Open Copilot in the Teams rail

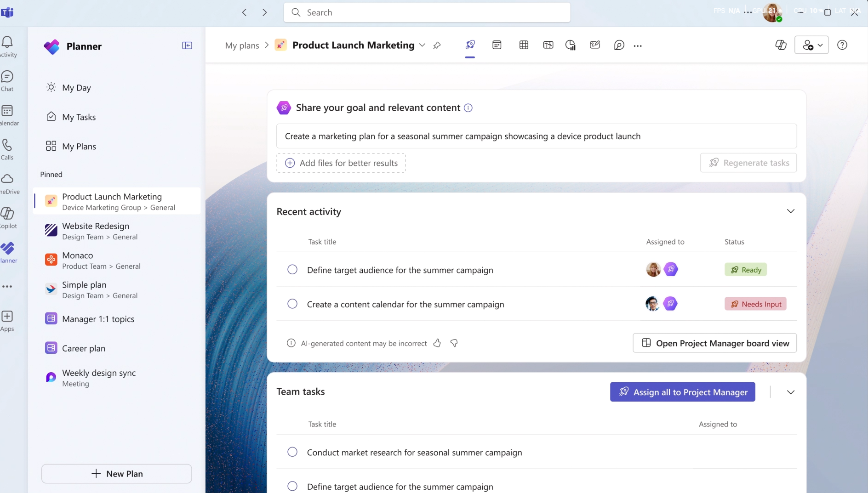[8, 218]
